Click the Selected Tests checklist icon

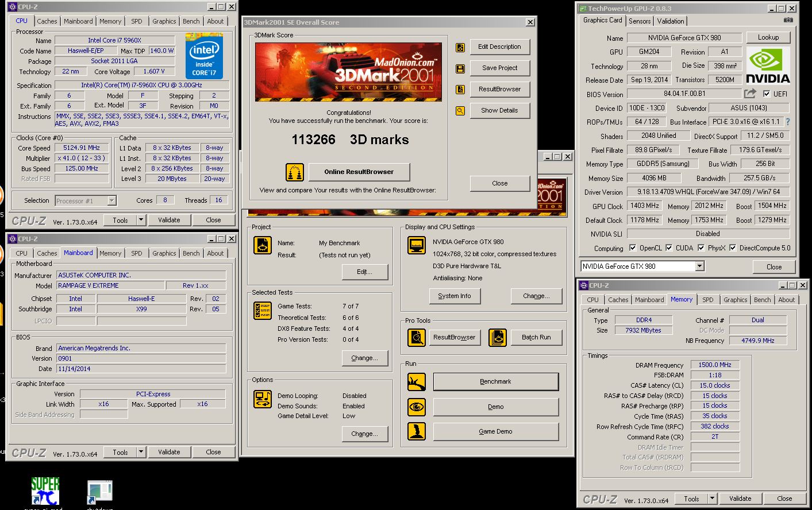coord(262,311)
